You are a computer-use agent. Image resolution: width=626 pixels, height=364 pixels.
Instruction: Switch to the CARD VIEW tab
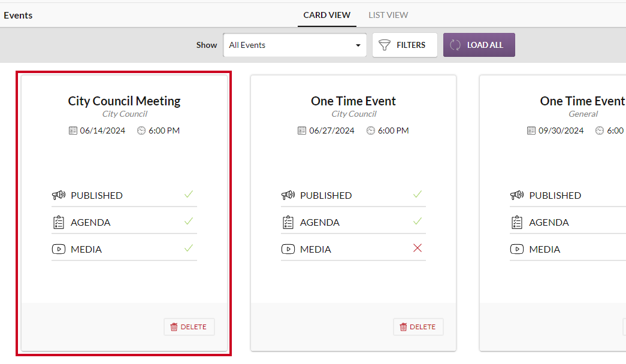(326, 15)
